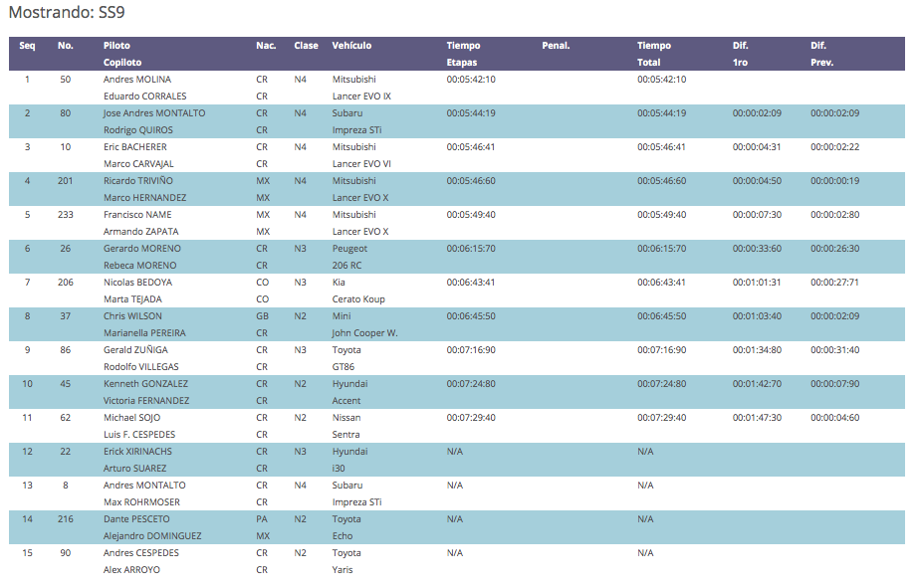This screenshot has width=920, height=588.
Task: Click Kenneth GONZALEZ's gap to first 00:01:42:70
Action: click(x=757, y=384)
